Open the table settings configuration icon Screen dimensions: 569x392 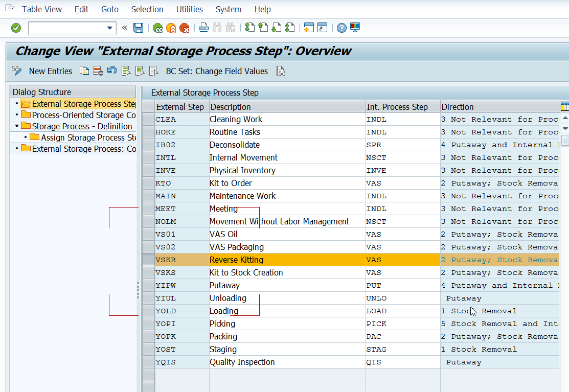[x=564, y=106]
